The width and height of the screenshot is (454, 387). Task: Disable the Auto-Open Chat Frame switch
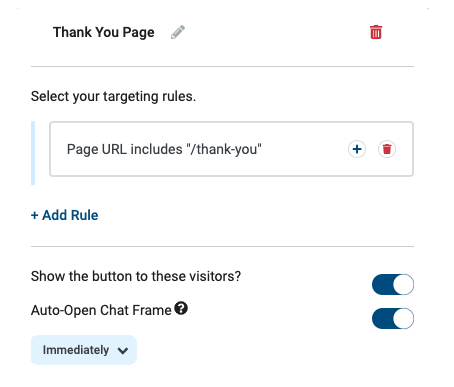click(x=393, y=319)
